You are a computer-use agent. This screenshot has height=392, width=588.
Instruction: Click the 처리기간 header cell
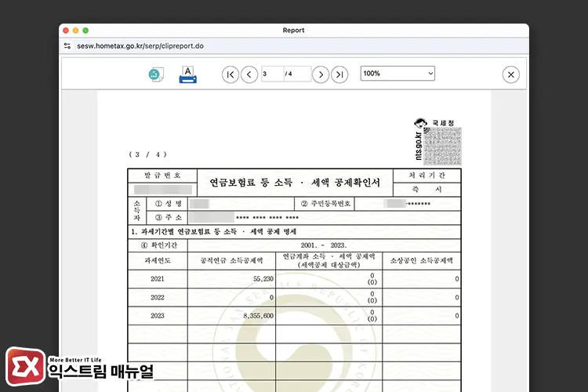click(426, 176)
